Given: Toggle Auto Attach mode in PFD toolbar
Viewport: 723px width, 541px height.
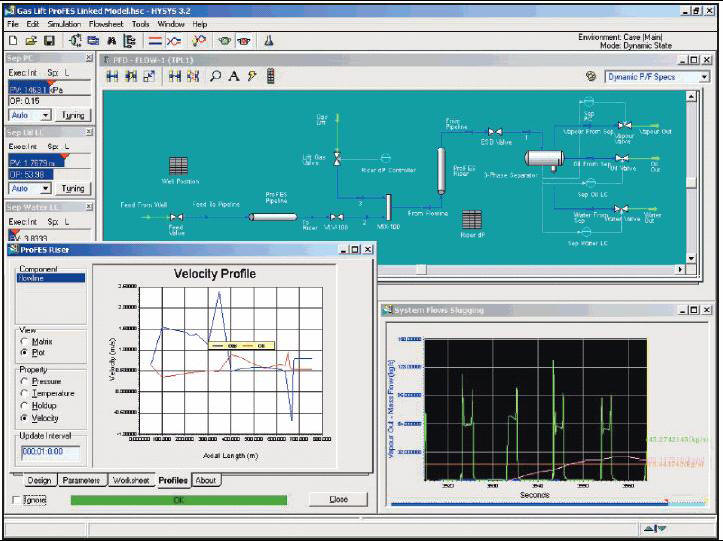Looking at the screenshot, I should pos(131,77).
